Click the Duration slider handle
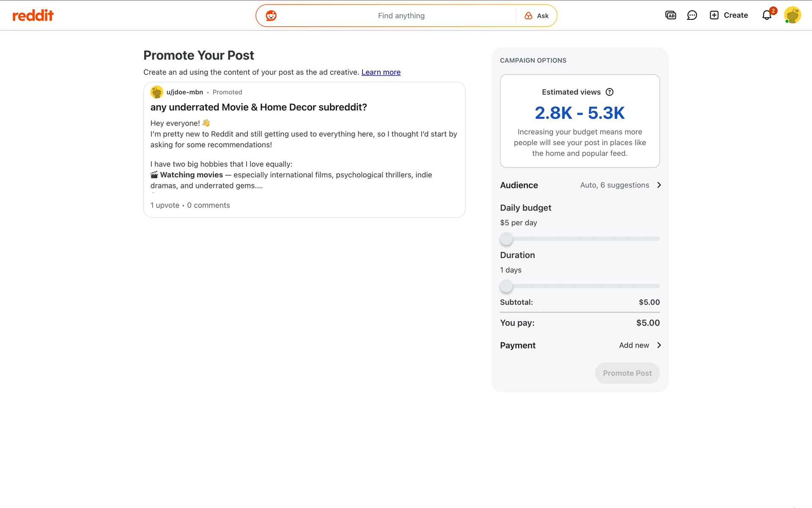 point(506,286)
